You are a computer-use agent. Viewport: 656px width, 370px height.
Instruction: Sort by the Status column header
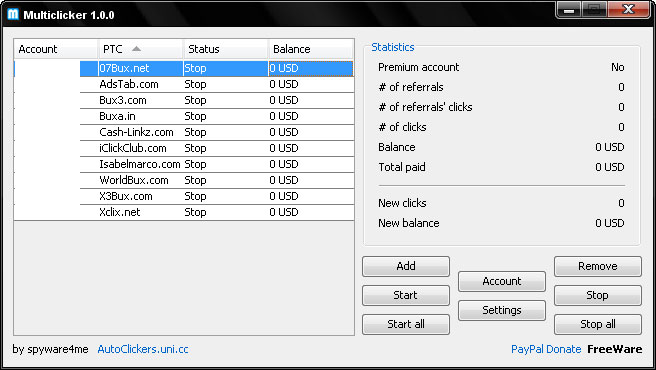(x=226, y=49)
